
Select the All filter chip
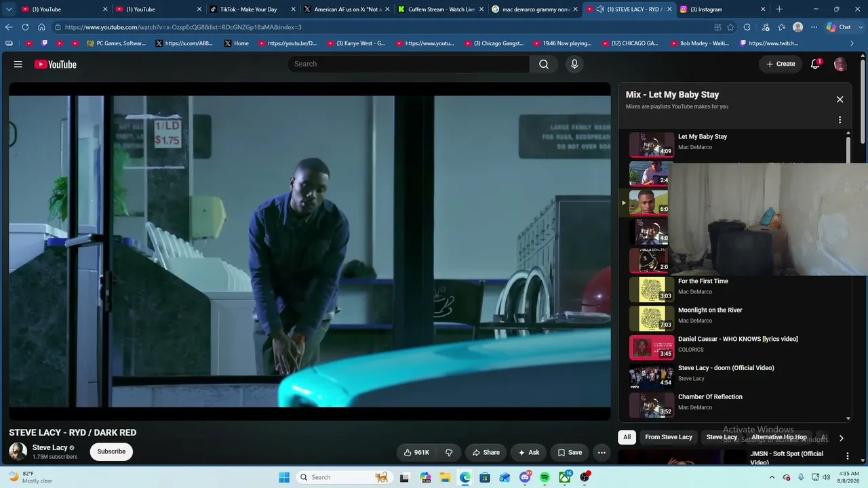[627, 437]
